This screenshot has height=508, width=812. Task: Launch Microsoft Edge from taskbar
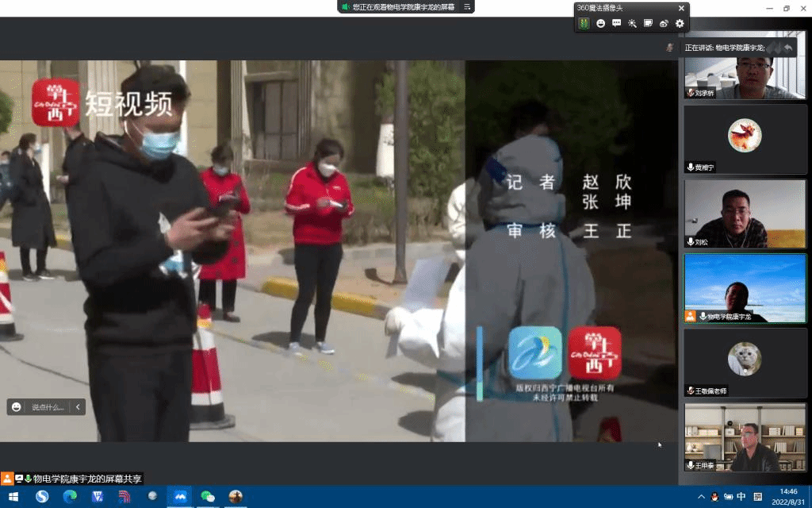click(70, 496)
